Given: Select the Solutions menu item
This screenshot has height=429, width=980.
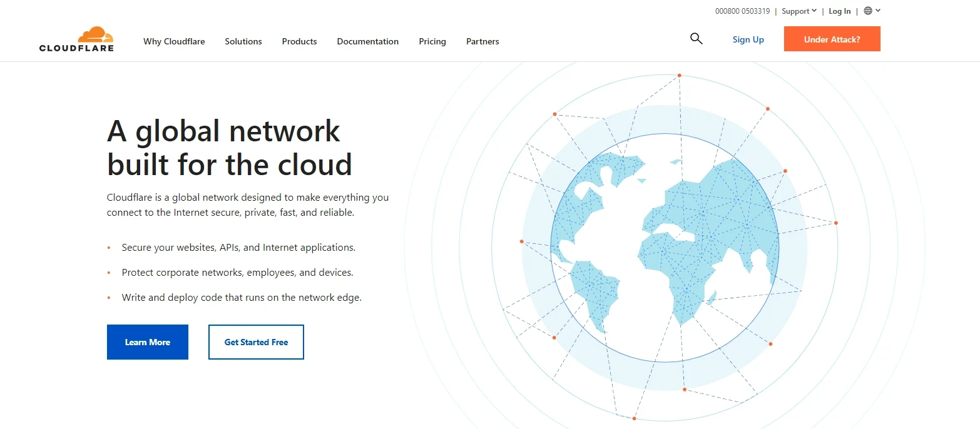Looking at the screenshot, I should [243, 41].
